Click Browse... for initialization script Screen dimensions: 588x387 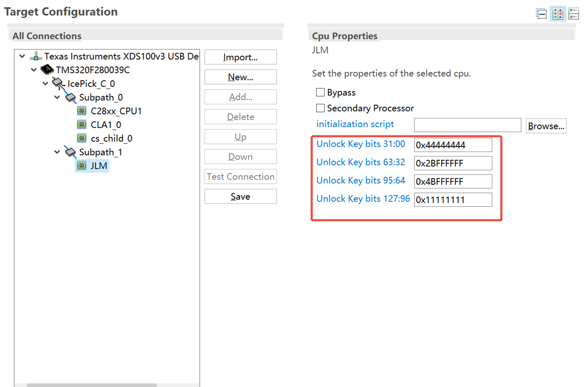tap(546, 126)
